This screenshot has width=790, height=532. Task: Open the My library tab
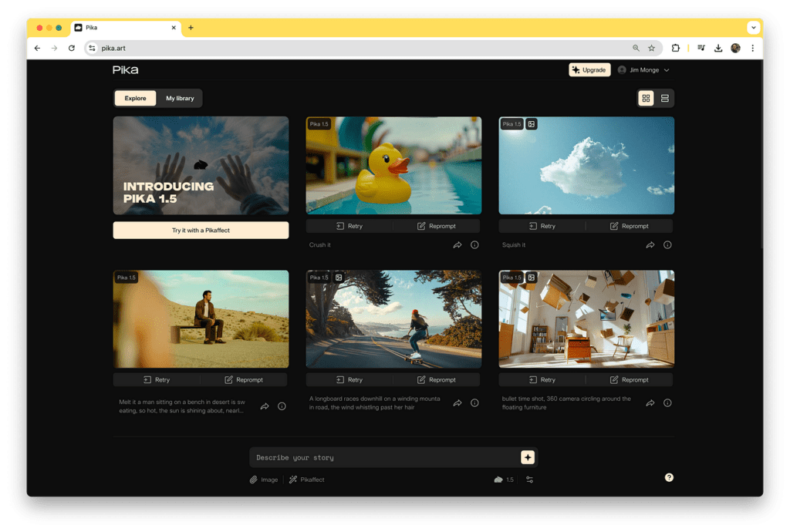click(180, 98)
